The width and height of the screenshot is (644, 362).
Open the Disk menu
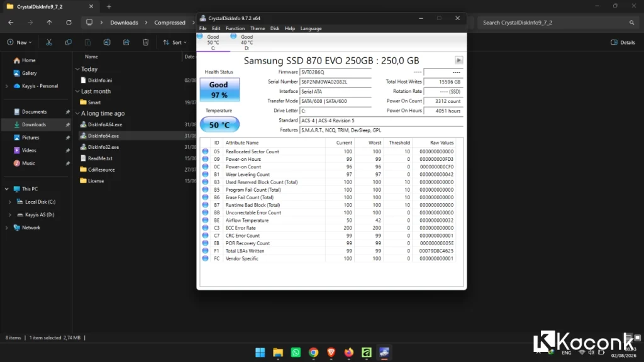point(275,28)
